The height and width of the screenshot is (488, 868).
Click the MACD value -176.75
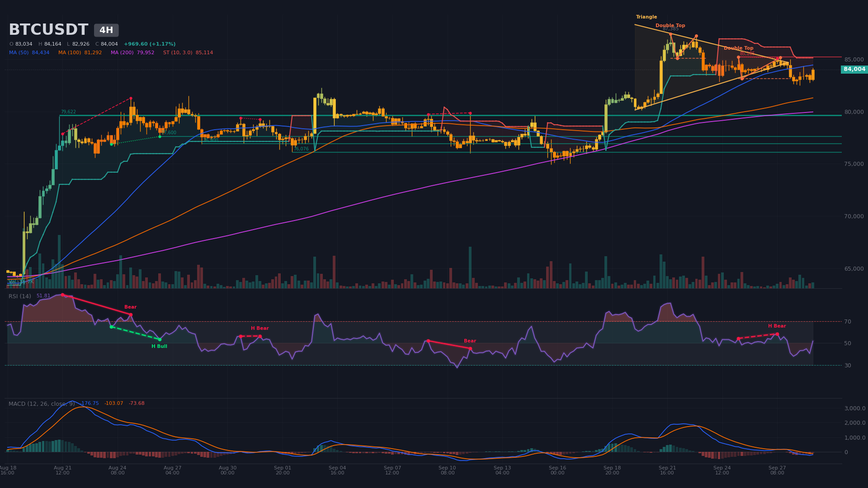[89, 403]
